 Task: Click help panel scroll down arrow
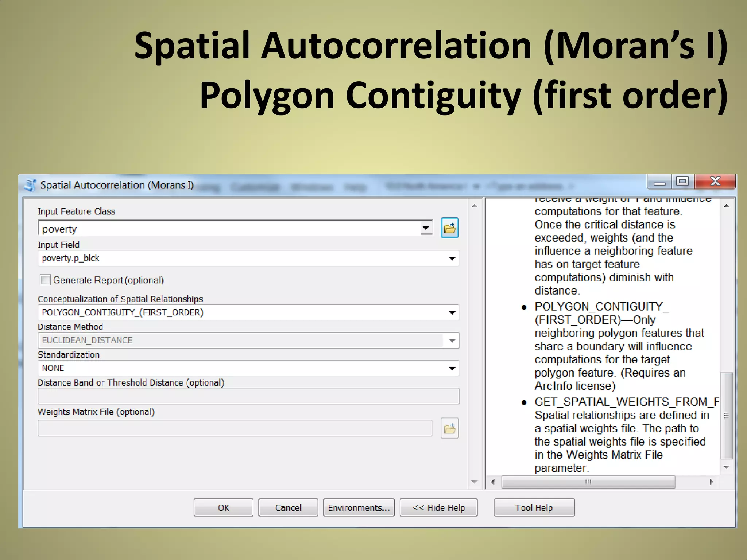click(x=726, y=467)
